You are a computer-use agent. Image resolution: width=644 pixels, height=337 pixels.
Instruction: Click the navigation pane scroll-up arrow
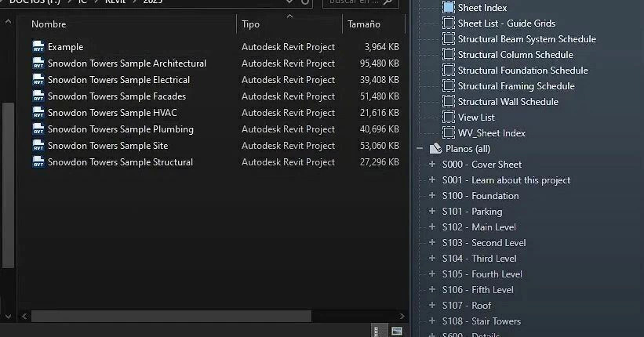8,21
